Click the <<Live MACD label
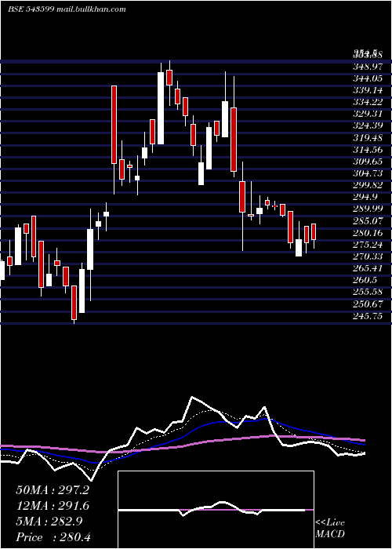The image size is (392, 549). (x=330, y=529)
